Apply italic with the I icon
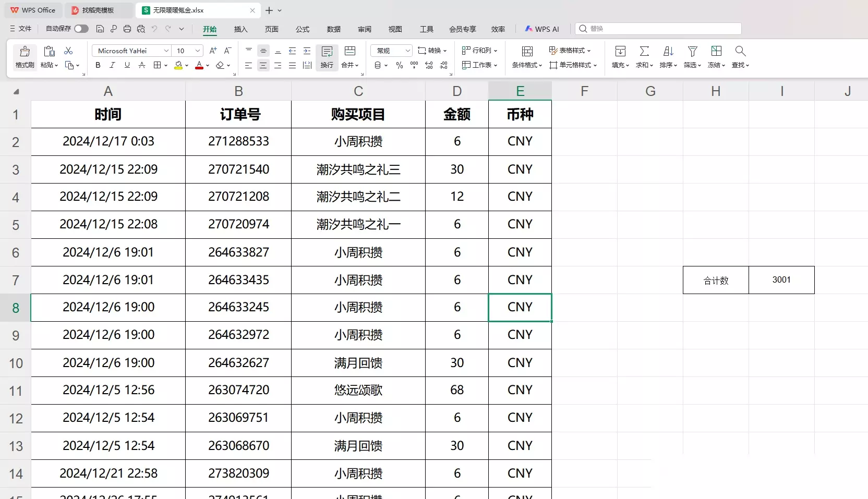Screen dimensions: 868x499 pyautogui.click(x=112, y=65)
